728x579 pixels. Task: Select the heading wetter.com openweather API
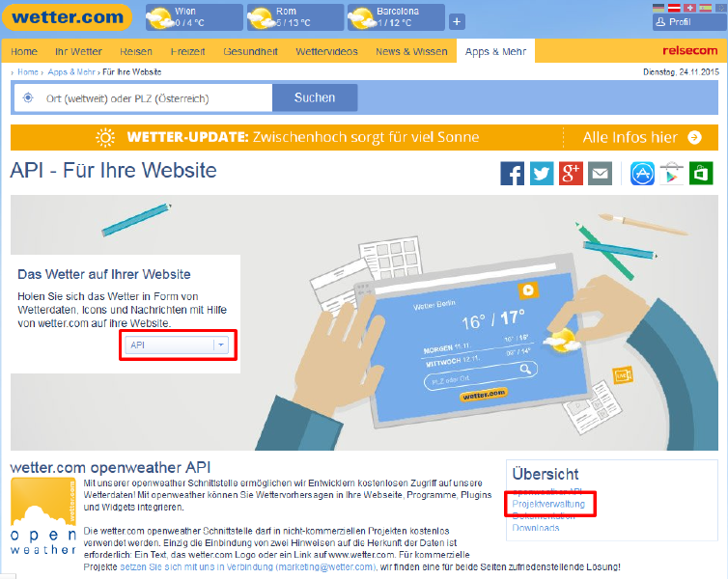pyautogui.click(x=110, y=467)
